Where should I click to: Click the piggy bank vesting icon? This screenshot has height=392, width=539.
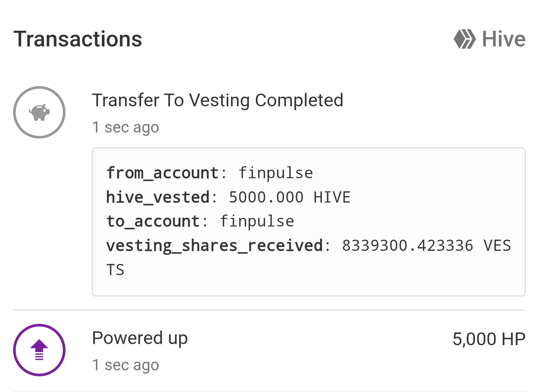pyautogui.click(x=39, y=112)
